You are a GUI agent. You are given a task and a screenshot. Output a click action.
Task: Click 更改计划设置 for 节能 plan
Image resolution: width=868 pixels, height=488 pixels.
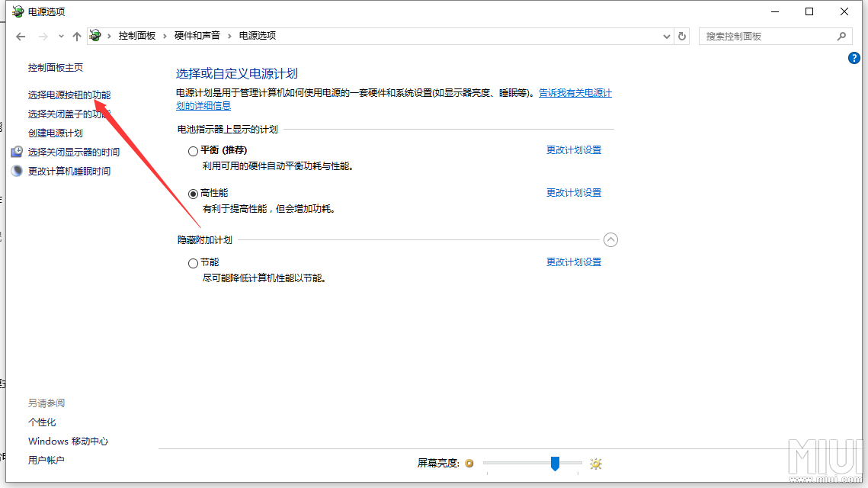[x=574, y=262]
